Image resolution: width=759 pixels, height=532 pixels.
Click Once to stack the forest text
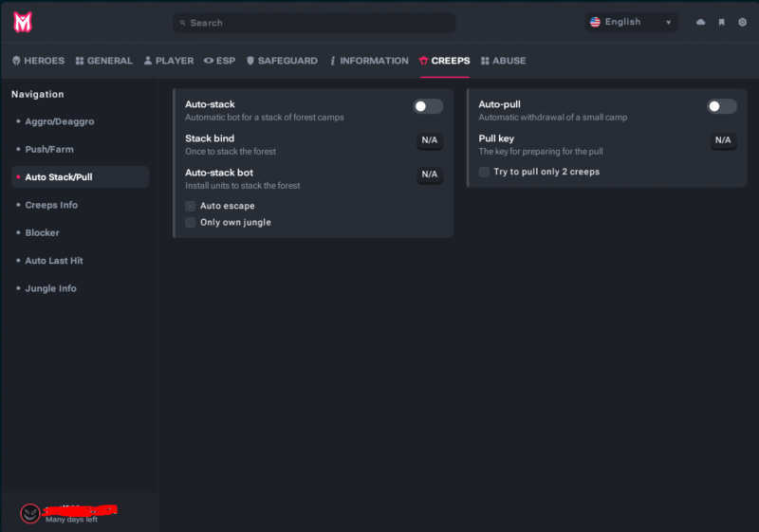pos(231,152)
